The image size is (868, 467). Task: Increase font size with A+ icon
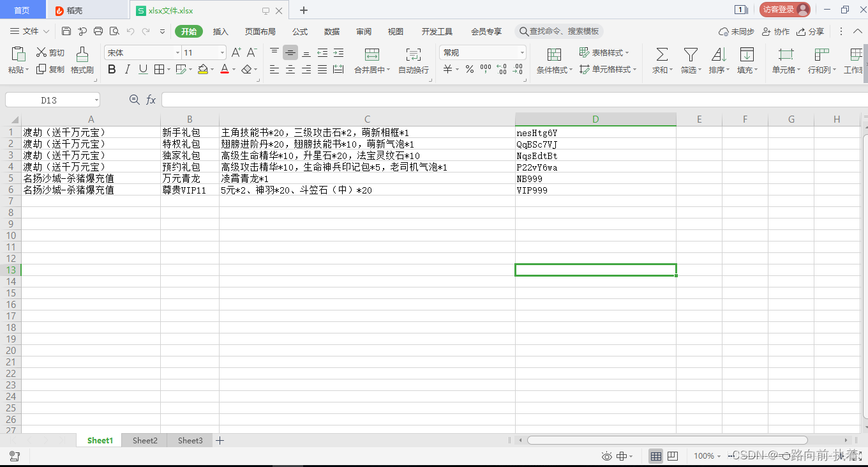(236, 52)
